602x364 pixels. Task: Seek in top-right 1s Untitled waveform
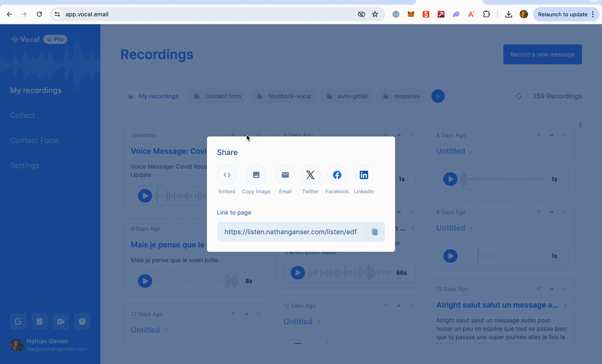click(502, 179)
